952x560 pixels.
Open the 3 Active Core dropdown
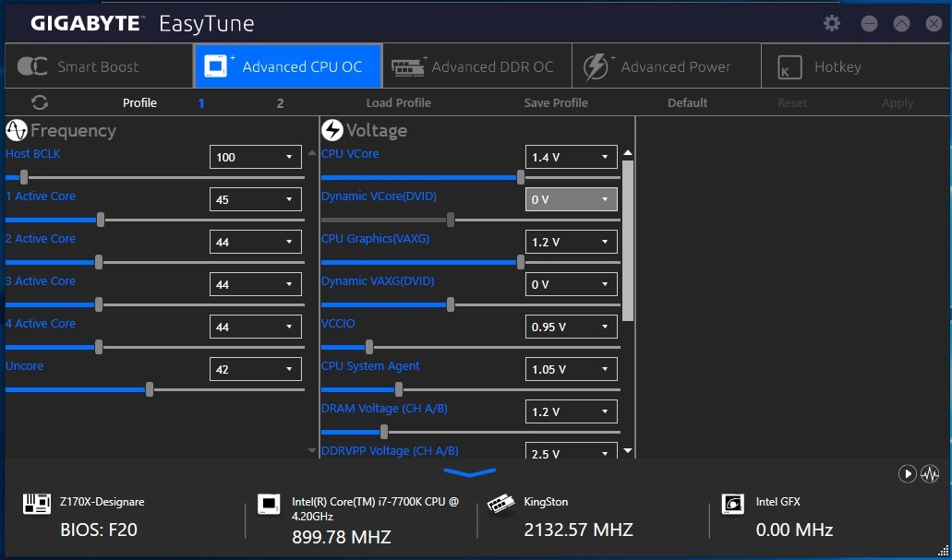point(256,284)
